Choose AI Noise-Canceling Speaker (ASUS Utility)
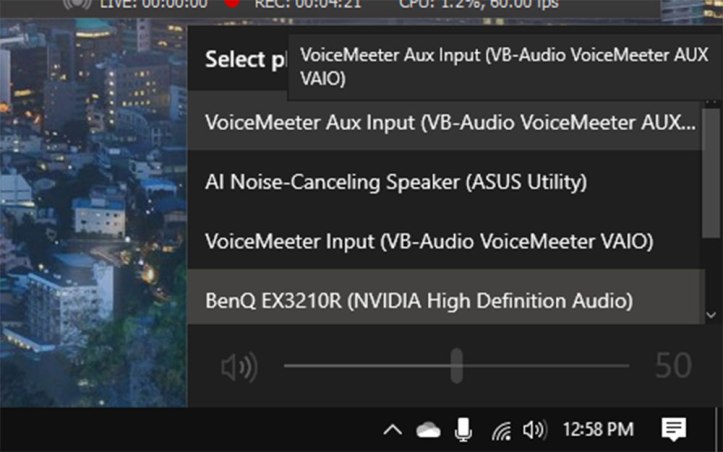Viewport: 723px width, 452px height. [x=396, y=183]
